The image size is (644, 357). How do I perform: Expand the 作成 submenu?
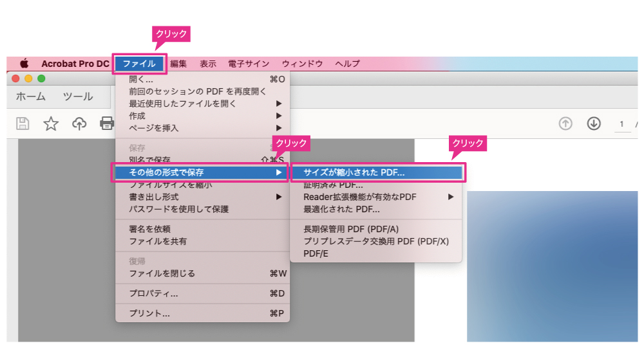(x=202, y=116)
